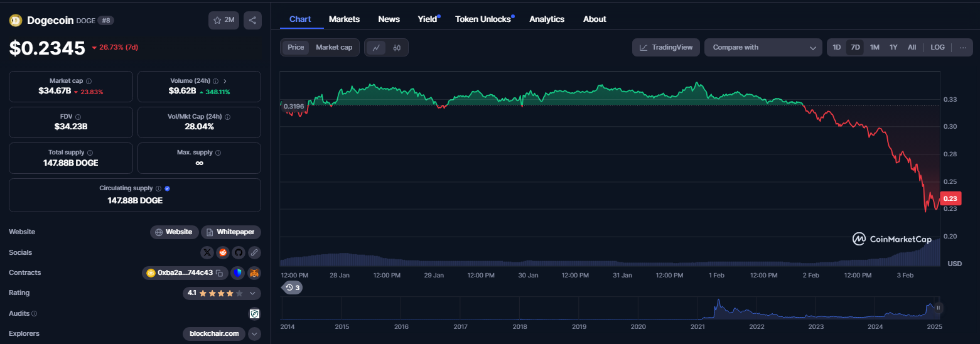Set chart range to 1M

pos(875,48)
